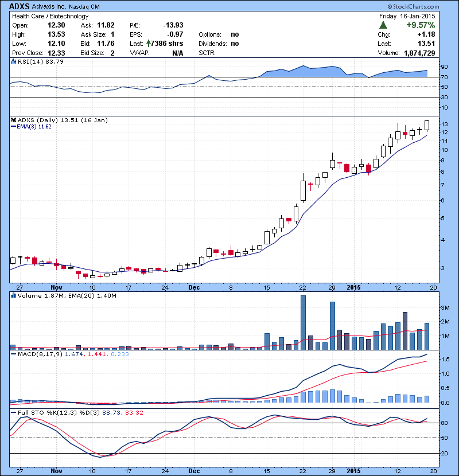Viewport: 459px width, 476px height.
Task: Select the Health Care / Biotechnology sector label
Action: pyautogui.click(x=50, y=17)
